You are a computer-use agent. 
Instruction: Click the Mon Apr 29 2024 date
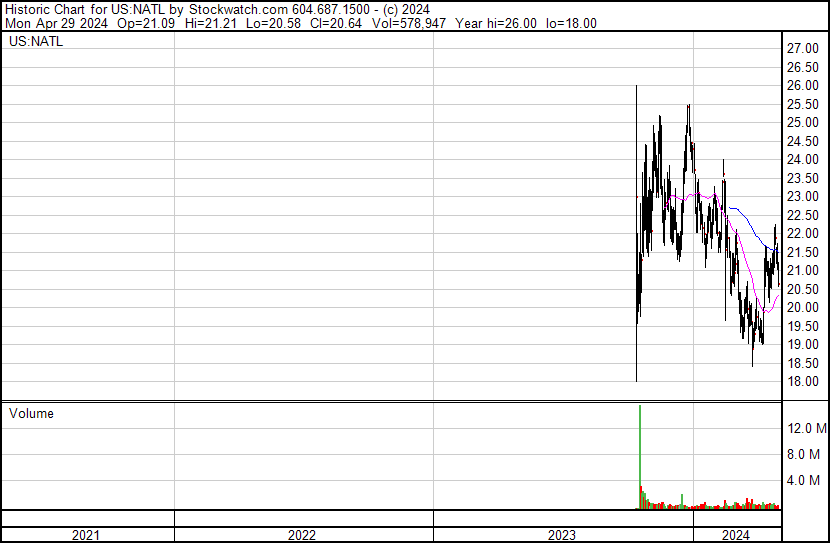(x=56, y=24)
